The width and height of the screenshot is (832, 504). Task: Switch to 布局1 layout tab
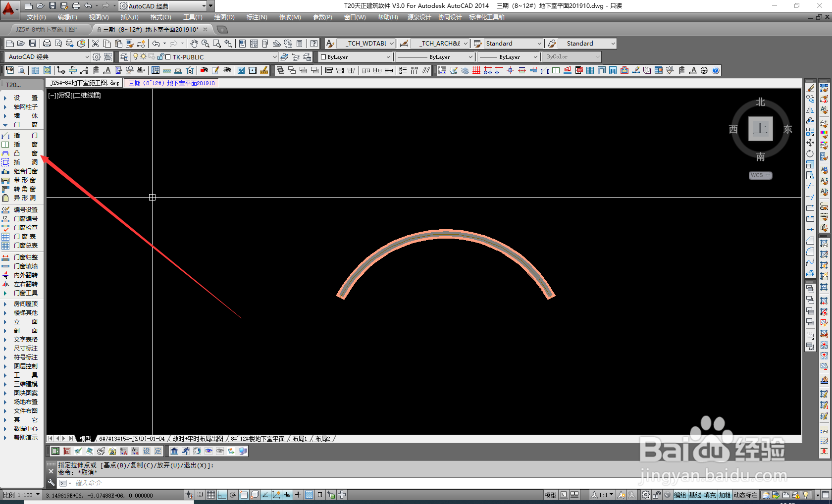tap(300, 439)
